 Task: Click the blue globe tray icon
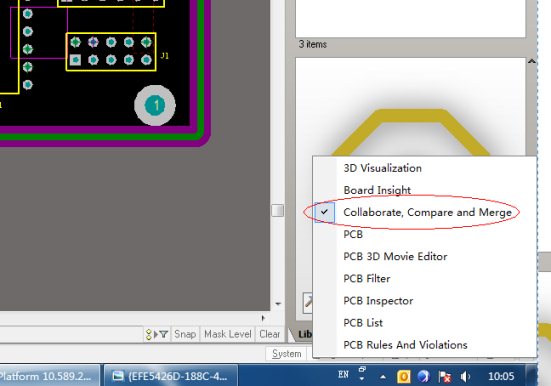[x=424, y=376]
